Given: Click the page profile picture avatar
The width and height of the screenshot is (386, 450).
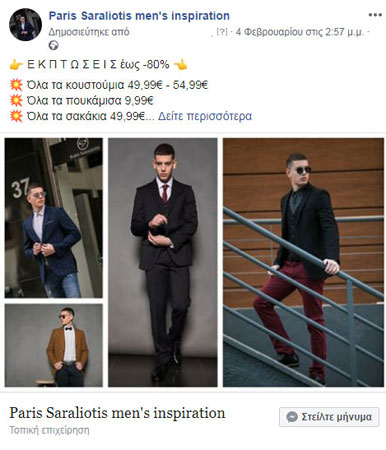Looking at the screenshot, I should click(x=25, y=25).
